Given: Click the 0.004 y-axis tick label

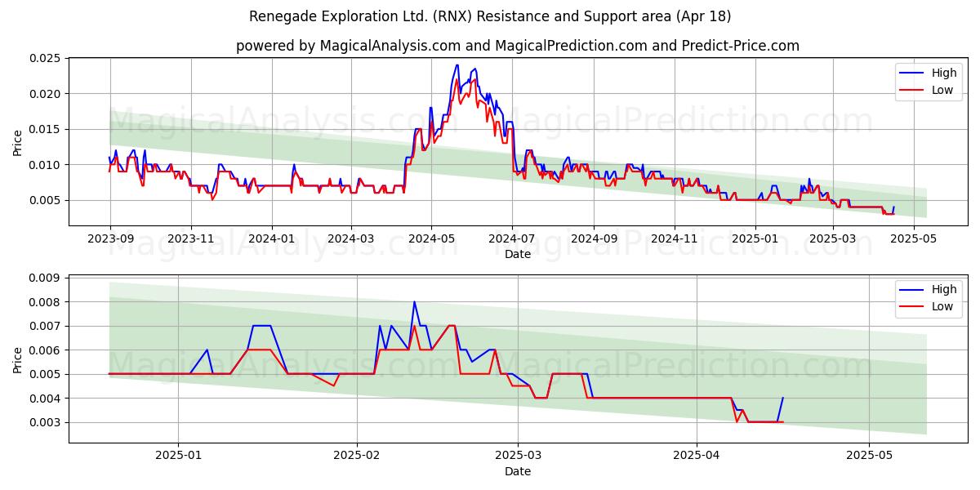Looking at the screenshot, I should [x=46, y=399].
